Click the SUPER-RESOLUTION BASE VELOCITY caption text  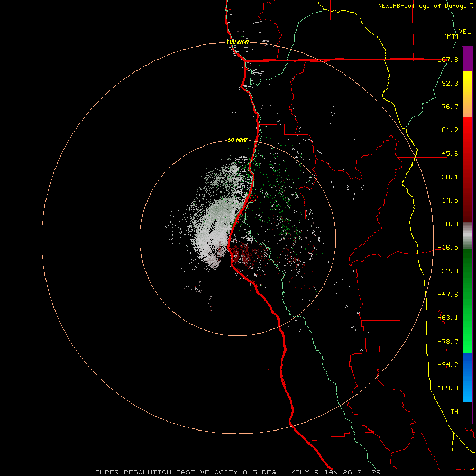[167, 472]
